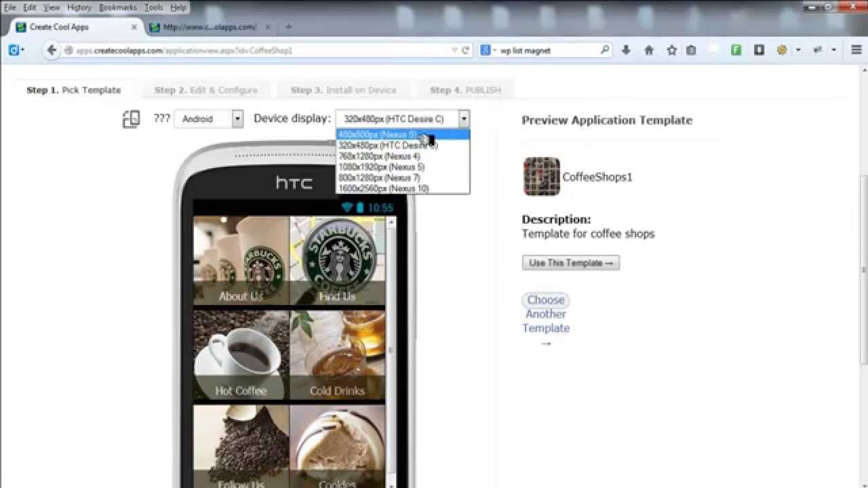
Task: Open the Bookmarks menu
Action: click(117, 7)
